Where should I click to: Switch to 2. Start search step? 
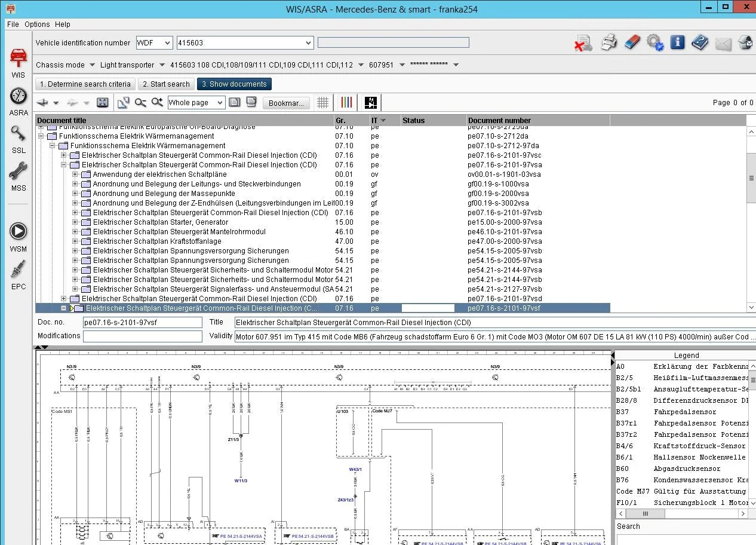166,84
